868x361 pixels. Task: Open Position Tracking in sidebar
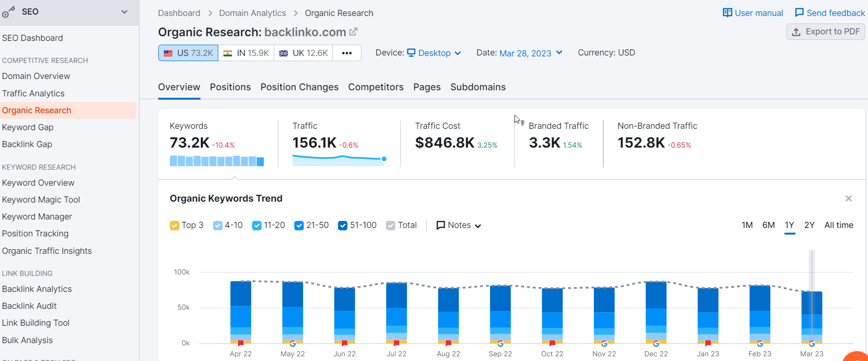[36, 234]
